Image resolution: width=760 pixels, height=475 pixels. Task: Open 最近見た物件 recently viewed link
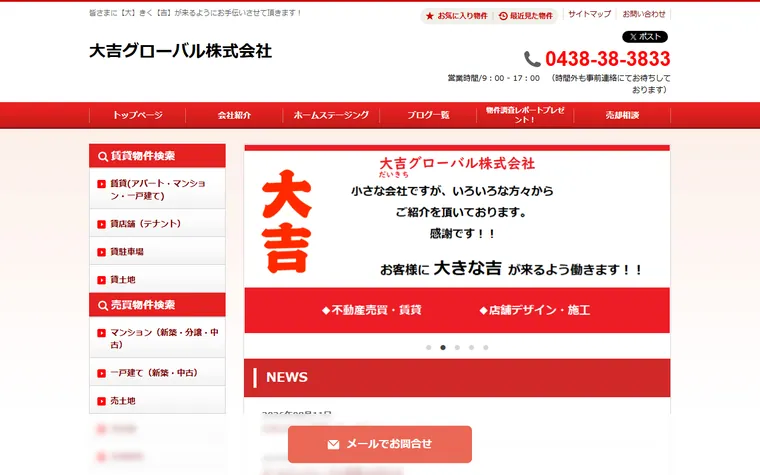[526, 16]
